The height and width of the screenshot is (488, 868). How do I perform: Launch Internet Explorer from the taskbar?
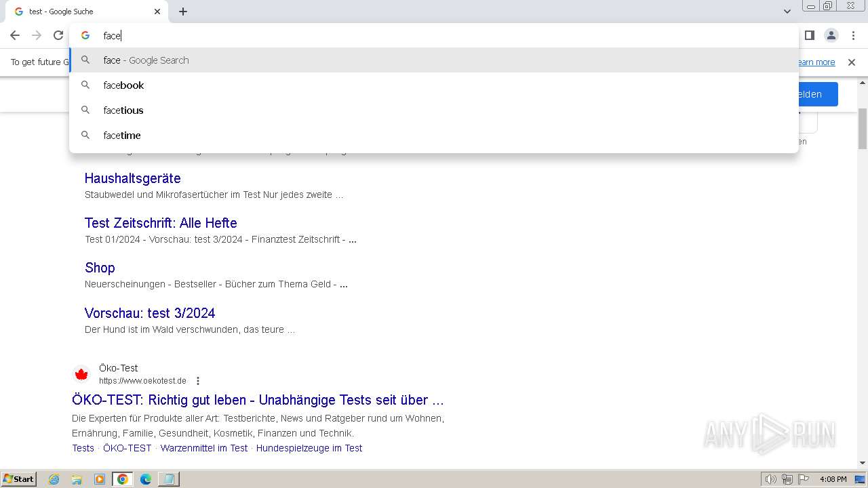click(x=54, y=479)
